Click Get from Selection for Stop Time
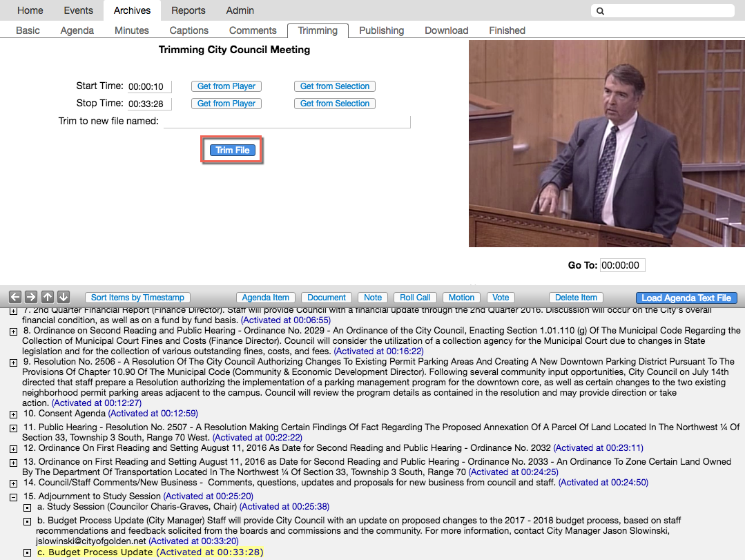 pyautogui.click(x=335, y=104)
